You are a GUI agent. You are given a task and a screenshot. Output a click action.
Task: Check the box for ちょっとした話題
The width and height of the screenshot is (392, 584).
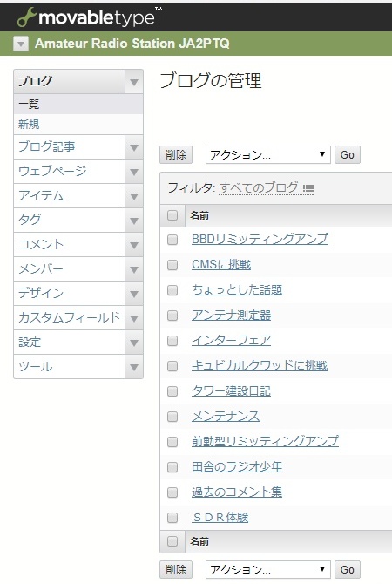(x=172, y=290)
